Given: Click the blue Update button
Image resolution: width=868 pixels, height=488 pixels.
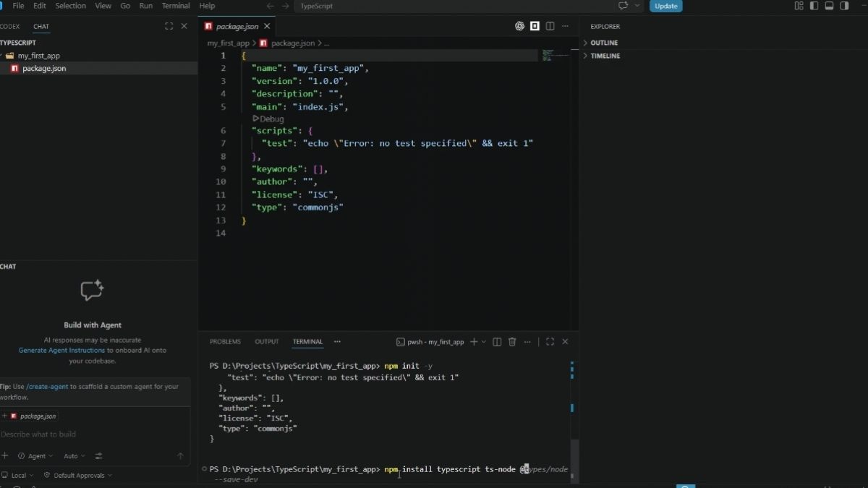Looking at the screenshot, I should tap(666, 6).
